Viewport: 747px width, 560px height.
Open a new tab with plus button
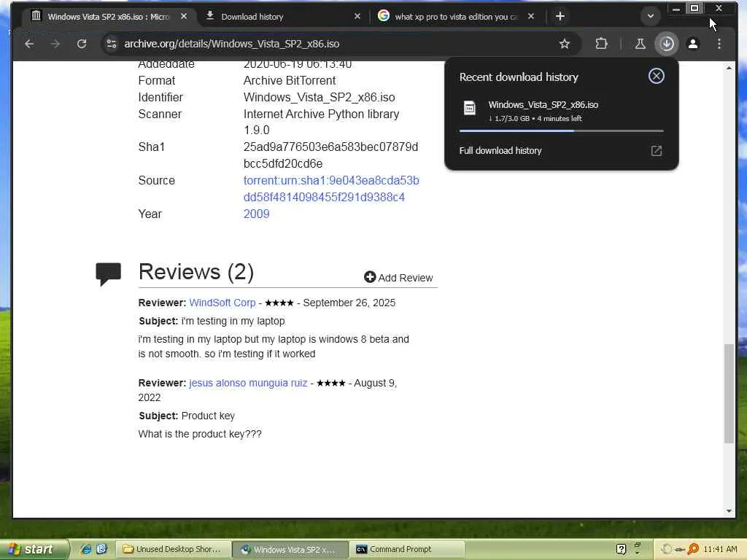(x=560, y=16)
